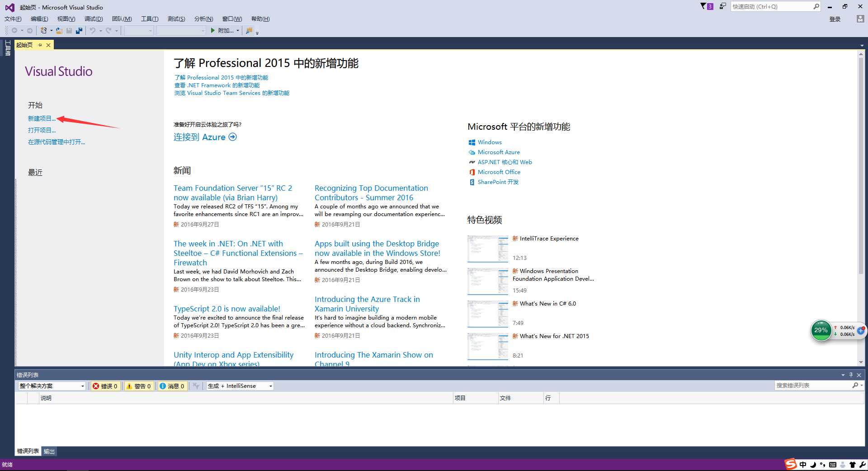Click the start page vertical scrollbar thumb
868x471 pixels.
coord(861,165)
